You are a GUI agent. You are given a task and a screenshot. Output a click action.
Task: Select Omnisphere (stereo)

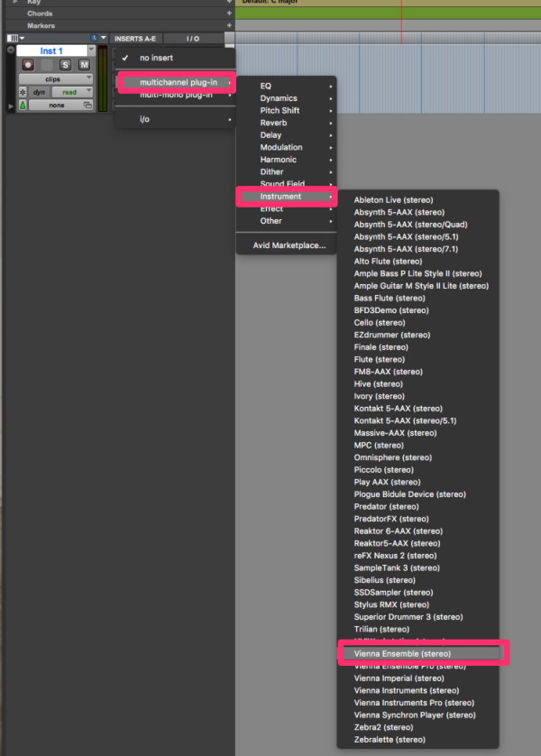pyautogui.click(x=417, y=457)
